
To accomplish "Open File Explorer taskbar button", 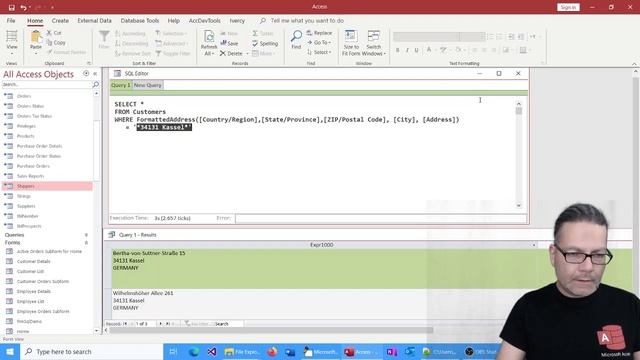I will [242, 351].
